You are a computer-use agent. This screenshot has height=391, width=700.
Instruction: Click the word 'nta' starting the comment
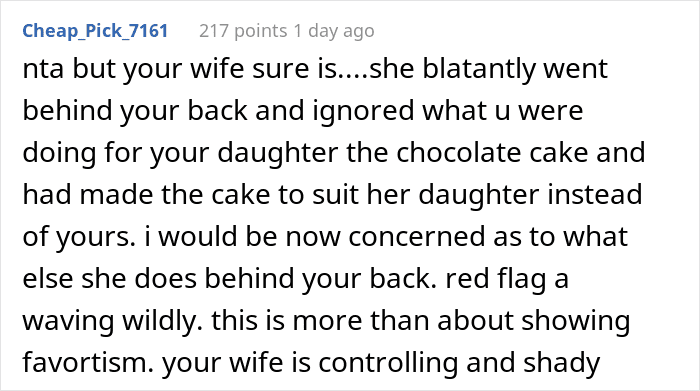[x=43, y=69]
